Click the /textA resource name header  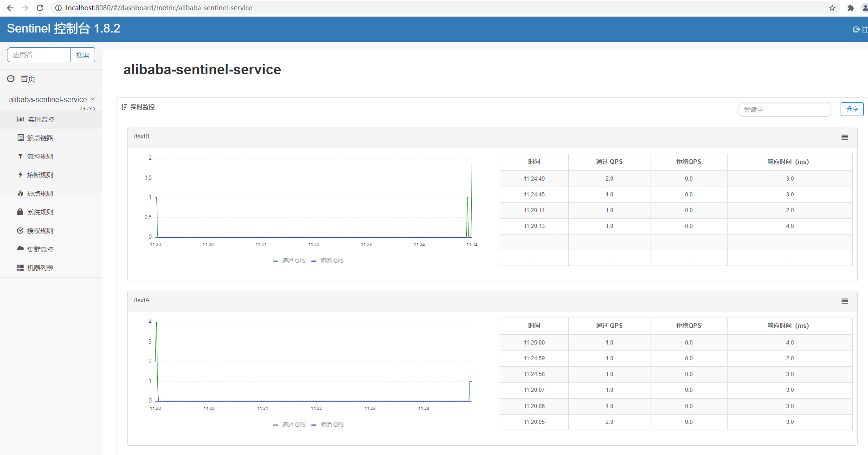(x=141, y=300)
